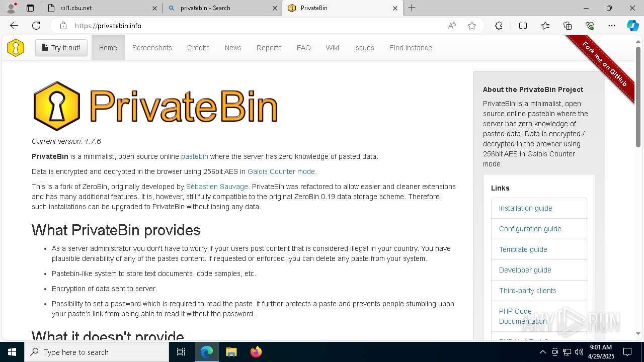644x362 pixels.
Task: Close the ssl1.cbu.net tab
Action: coord(155,8)
